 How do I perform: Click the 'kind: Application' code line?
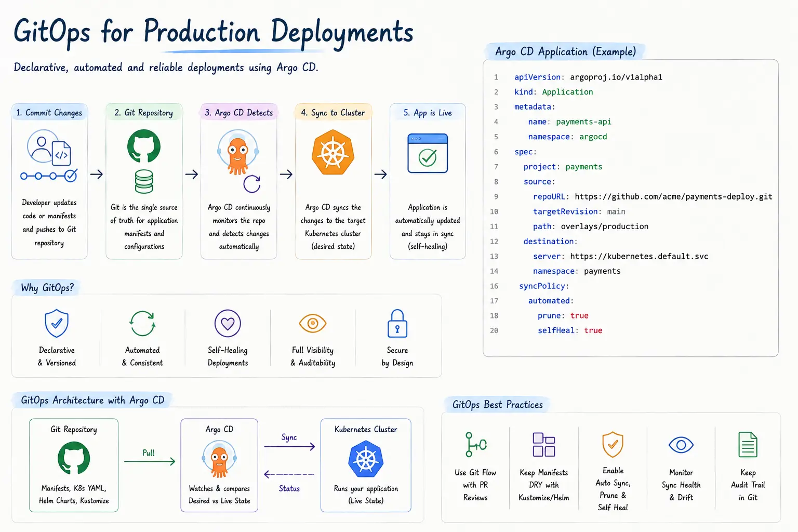[553, 92]
